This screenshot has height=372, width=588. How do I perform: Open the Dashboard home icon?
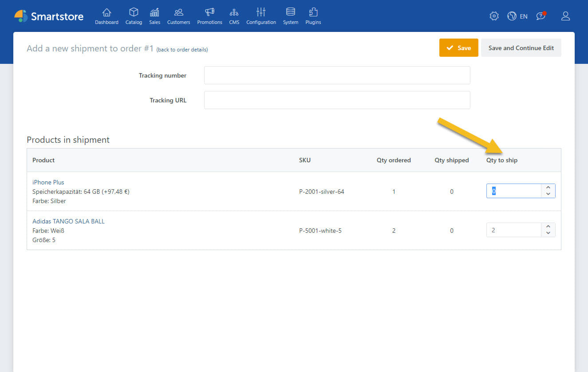107,12
